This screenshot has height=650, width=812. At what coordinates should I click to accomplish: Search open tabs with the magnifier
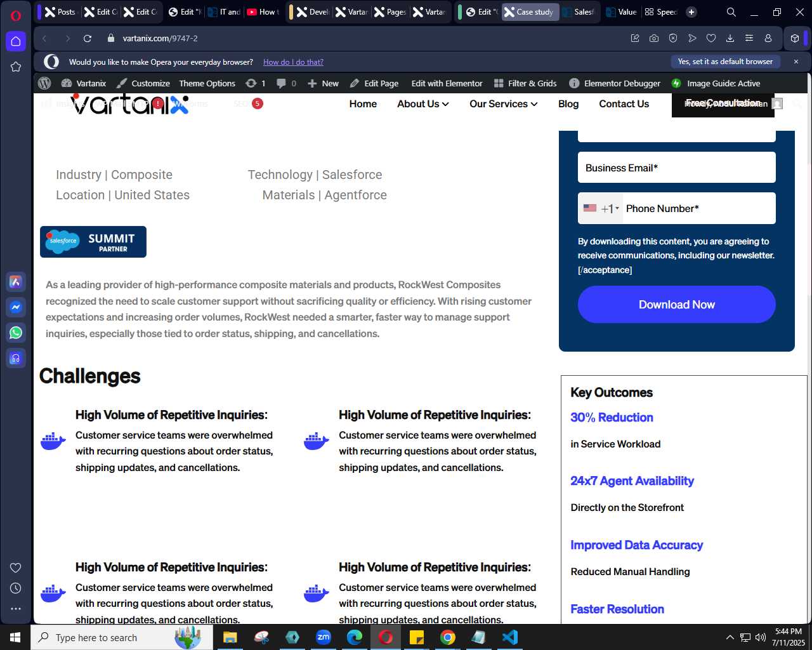click(731, 12)
